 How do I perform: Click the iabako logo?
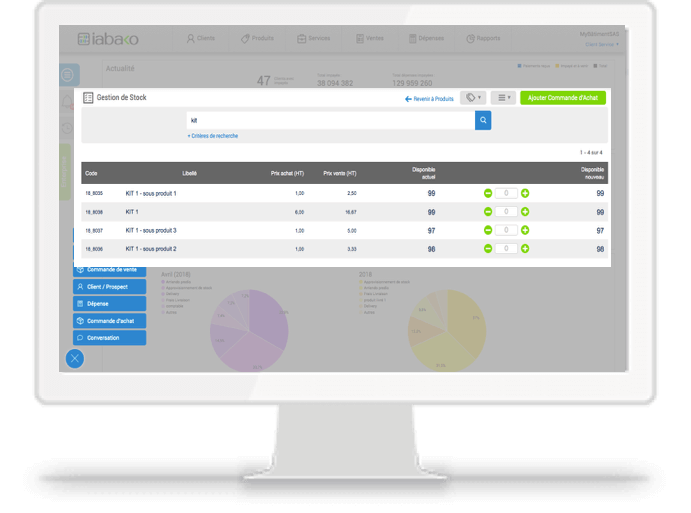[108, 39]
